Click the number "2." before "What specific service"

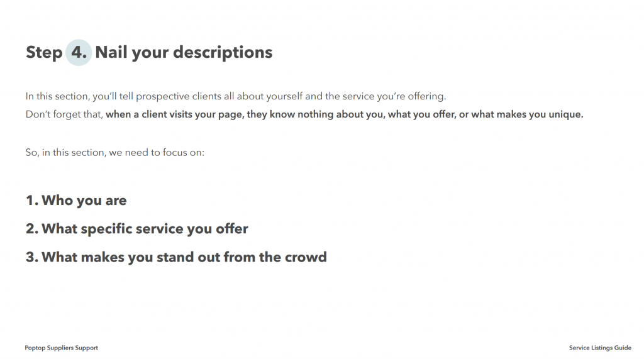(x=32, y=229)
